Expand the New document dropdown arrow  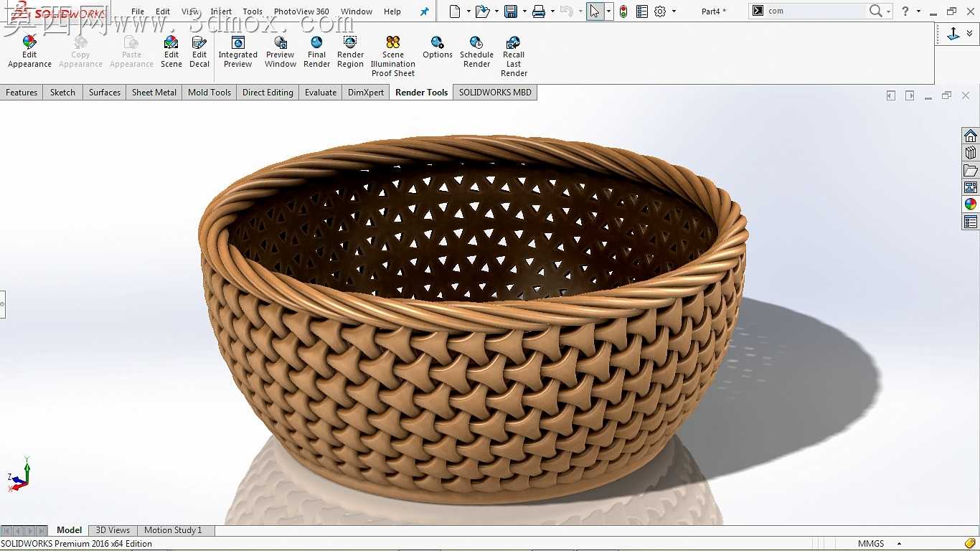[468, 11]
